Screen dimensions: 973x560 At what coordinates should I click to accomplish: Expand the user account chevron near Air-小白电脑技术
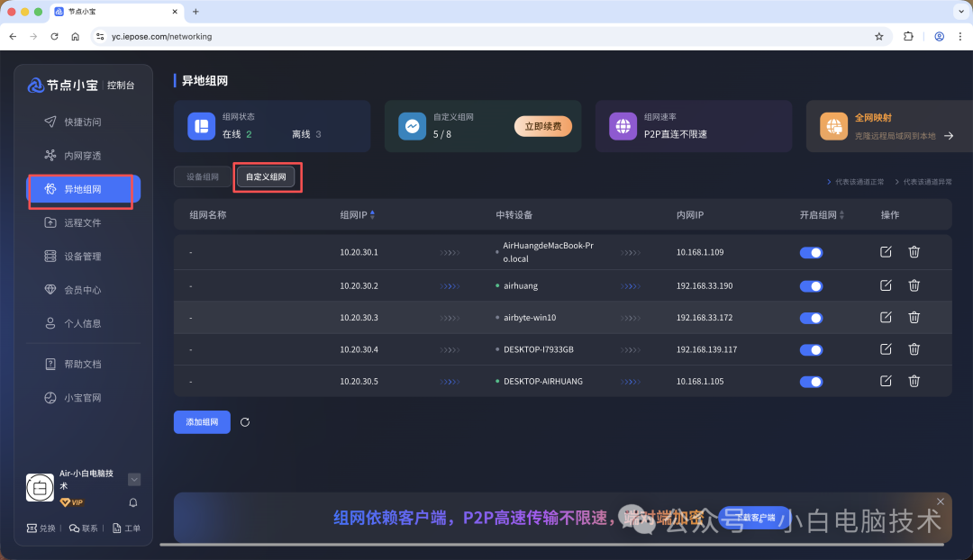click(x=133, y=479)
